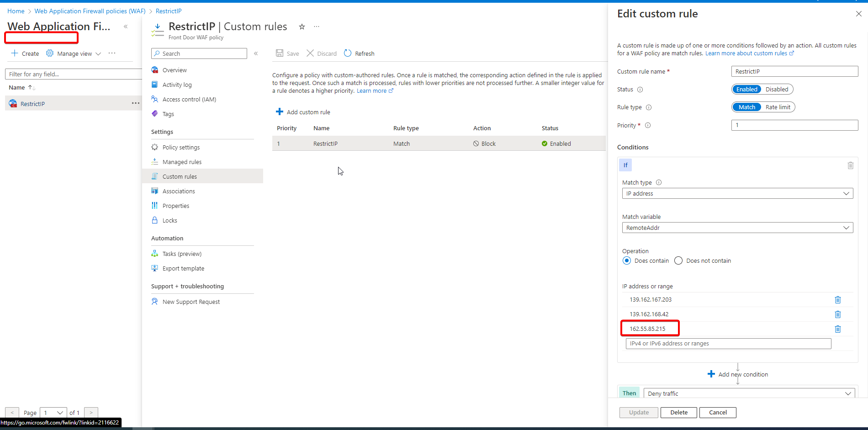Set rule type to Match
The height and width of the screenshot is (430, 868).
pyautogui.click(x=746, y=107)
